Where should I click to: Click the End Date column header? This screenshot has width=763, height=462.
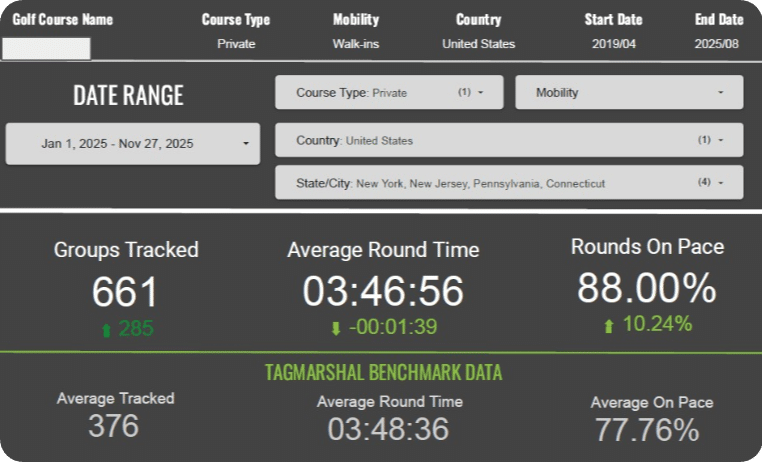pyautogui.click(x=719, y=19)
